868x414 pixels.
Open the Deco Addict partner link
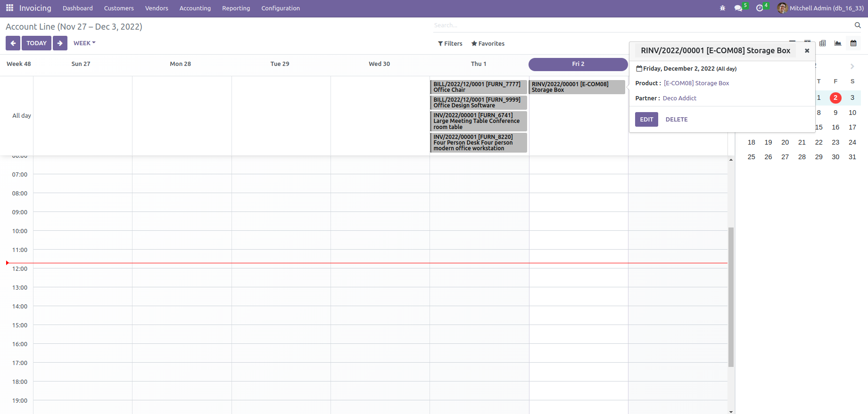pyautogui.click(x=679, y=98)
